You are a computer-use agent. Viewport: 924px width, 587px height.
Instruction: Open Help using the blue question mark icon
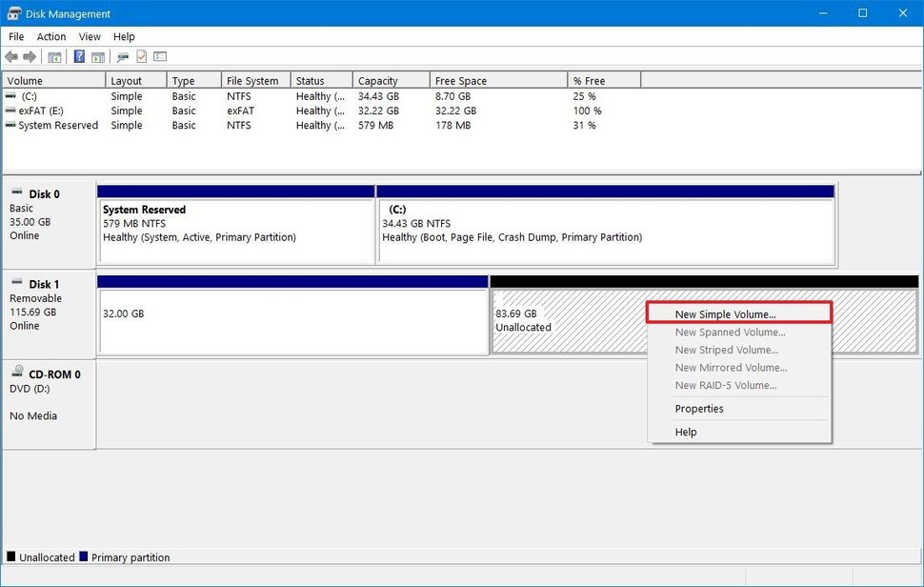coord(78,56)
